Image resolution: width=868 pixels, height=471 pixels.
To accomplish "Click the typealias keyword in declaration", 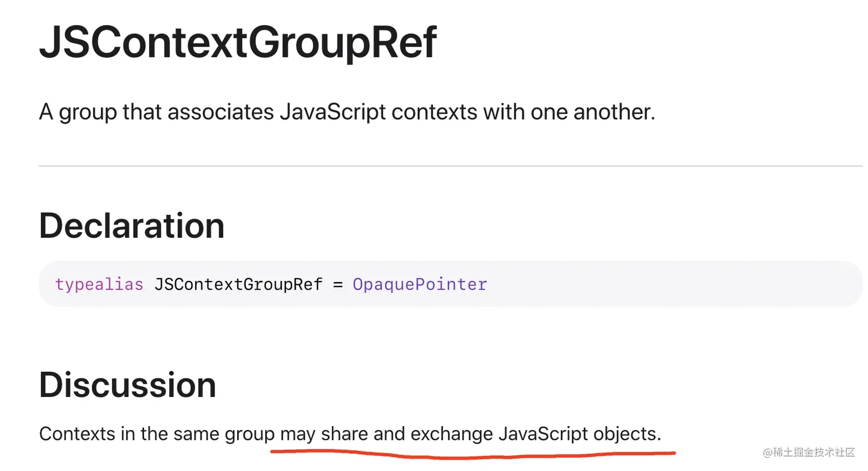I will 99,284.
